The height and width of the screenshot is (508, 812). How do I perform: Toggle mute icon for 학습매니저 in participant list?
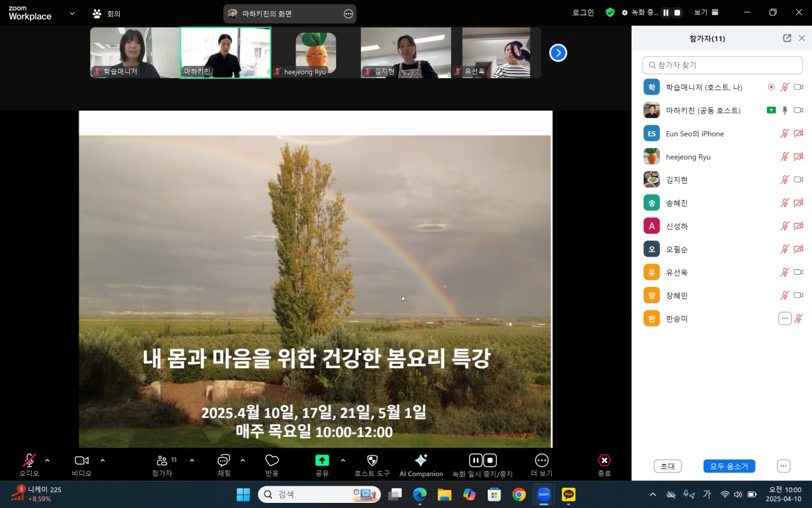coord(785,87)
